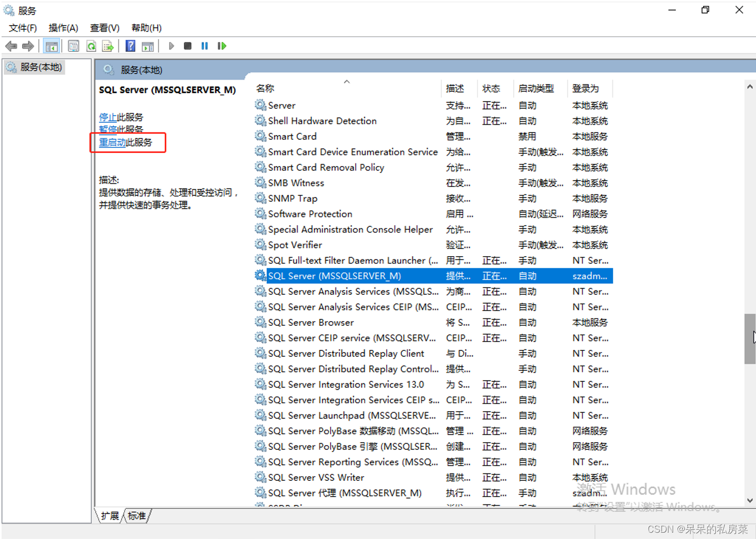The height and width of the screenshot is (539, 756).
Task: Select the gear icon beside SNMP Trap
Action: click(260, 198)
